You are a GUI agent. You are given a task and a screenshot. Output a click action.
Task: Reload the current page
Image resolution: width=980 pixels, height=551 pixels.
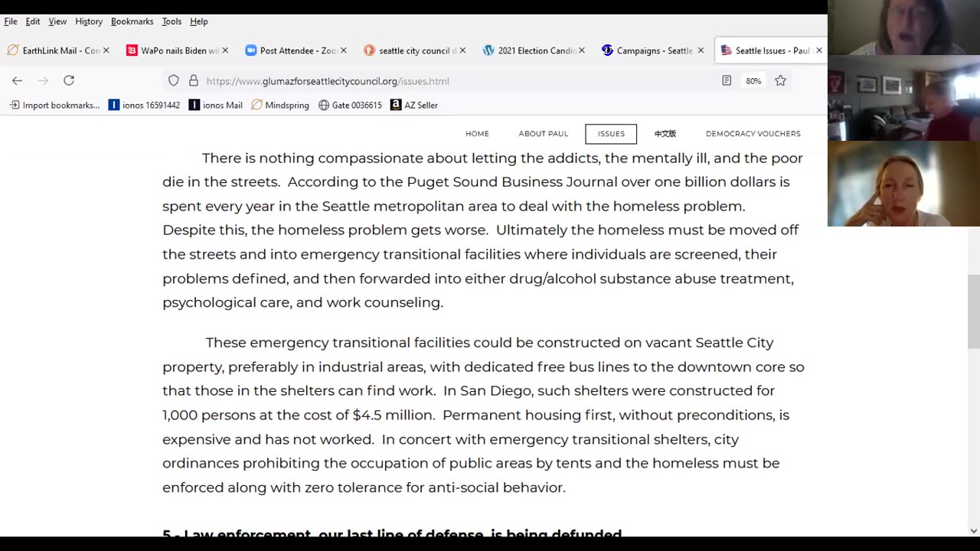tap(69, 80)
